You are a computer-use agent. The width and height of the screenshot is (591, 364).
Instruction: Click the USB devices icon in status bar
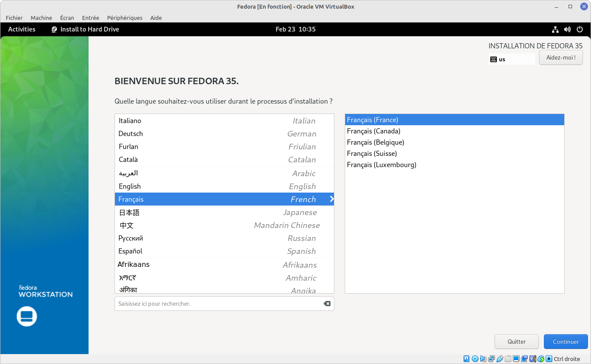pyautogui.click(x=500, y=359)
